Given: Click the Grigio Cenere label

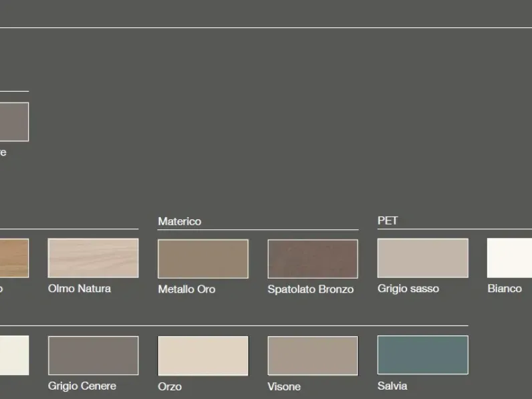Looking at the screenshot, I should pyautogui.click(x=82, y=386).
